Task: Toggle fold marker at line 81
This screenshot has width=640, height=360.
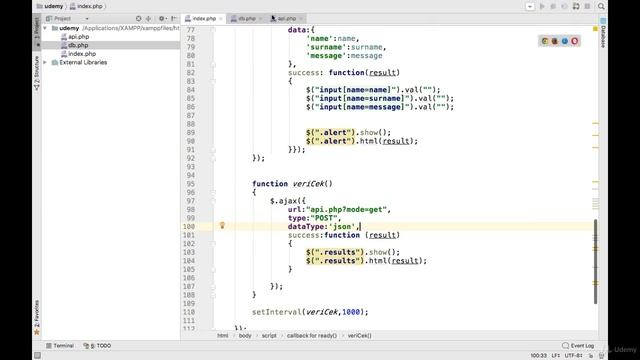Action: (x=213, y=64)
